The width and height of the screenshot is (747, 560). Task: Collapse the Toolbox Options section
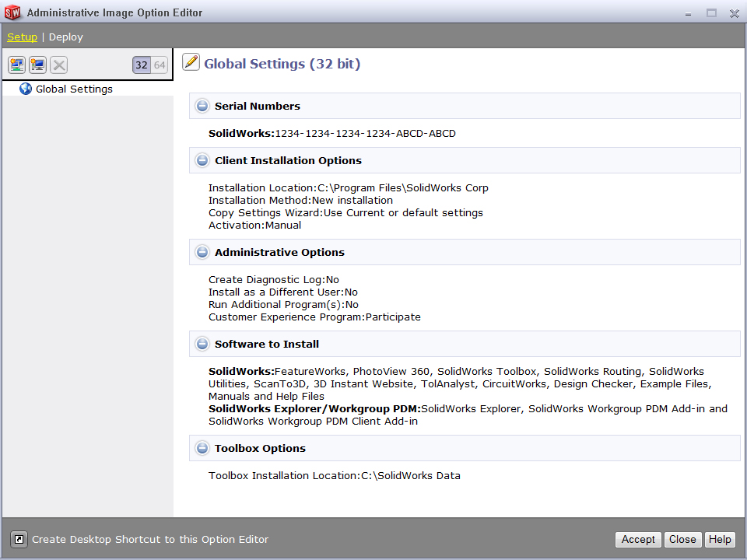pos(202,448)
